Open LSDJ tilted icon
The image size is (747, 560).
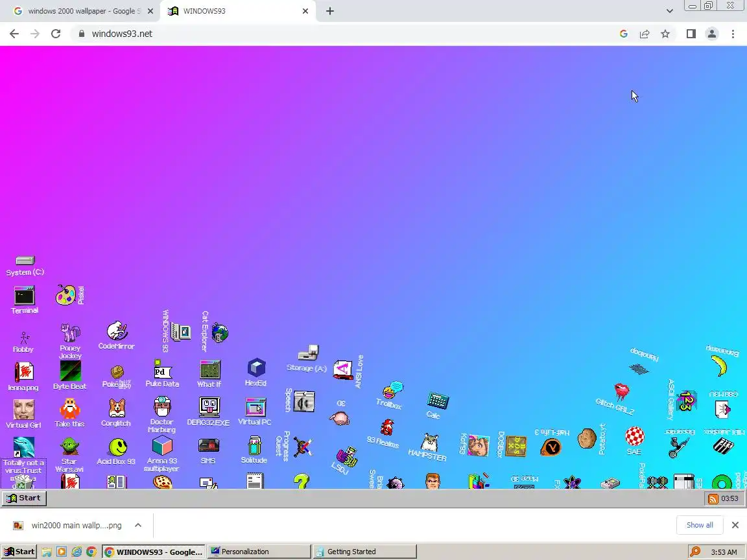[x=347, y=456]
